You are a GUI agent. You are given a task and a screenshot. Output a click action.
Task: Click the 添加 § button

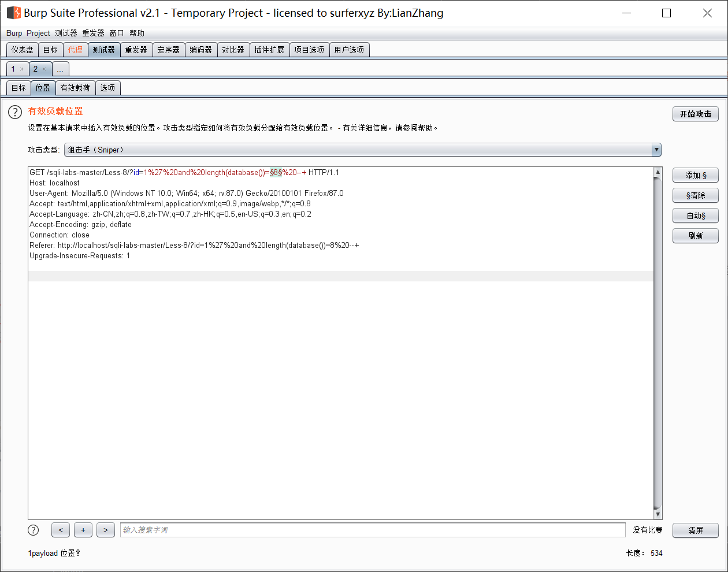[696, 175]
